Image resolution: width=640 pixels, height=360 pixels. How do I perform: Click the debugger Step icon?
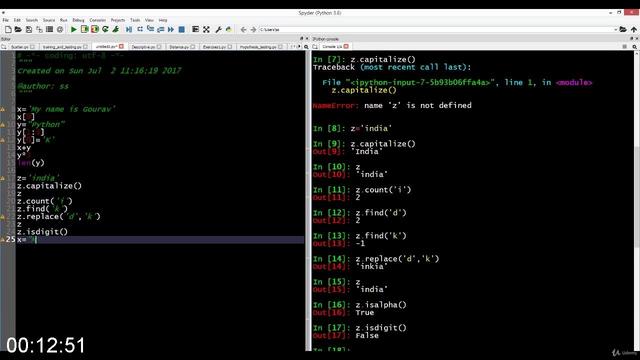(140, 29)
